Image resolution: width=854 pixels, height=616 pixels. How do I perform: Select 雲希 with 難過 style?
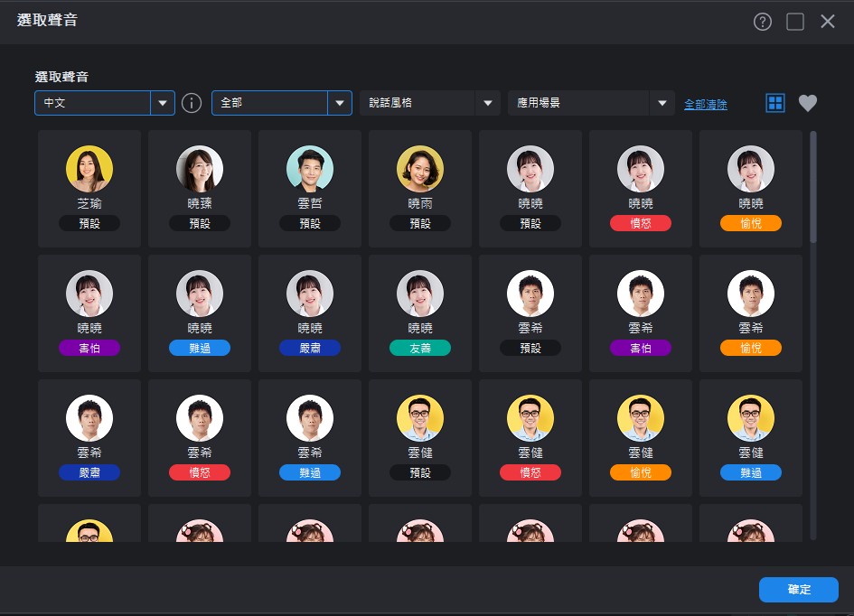coord(310,437)
